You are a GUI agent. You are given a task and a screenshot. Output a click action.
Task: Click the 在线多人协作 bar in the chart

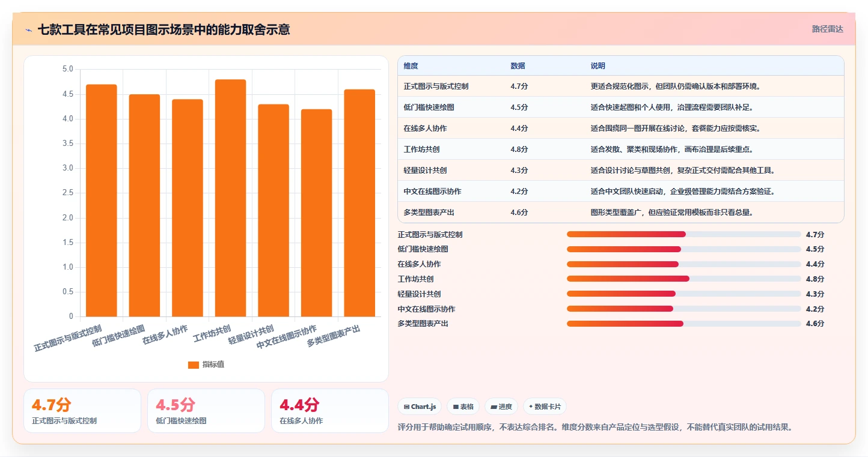188,208
